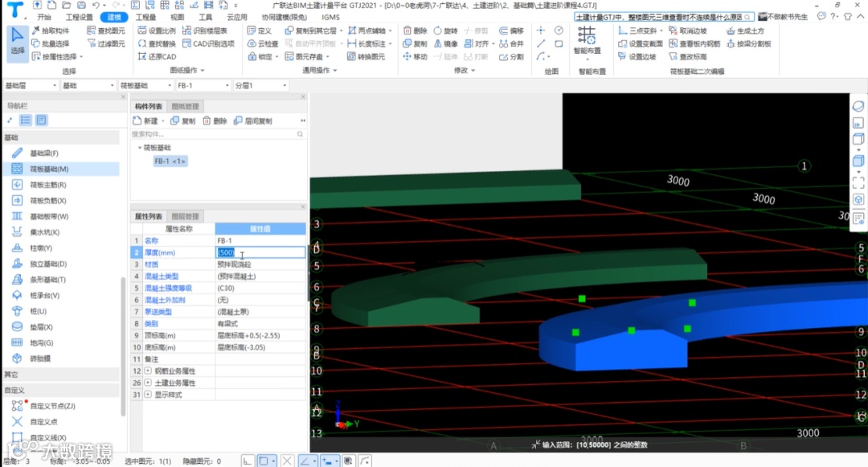Open the FB-1 component dropdown
Image resolution: width=868 pixels, height=467 pixels.
[203, 85]
